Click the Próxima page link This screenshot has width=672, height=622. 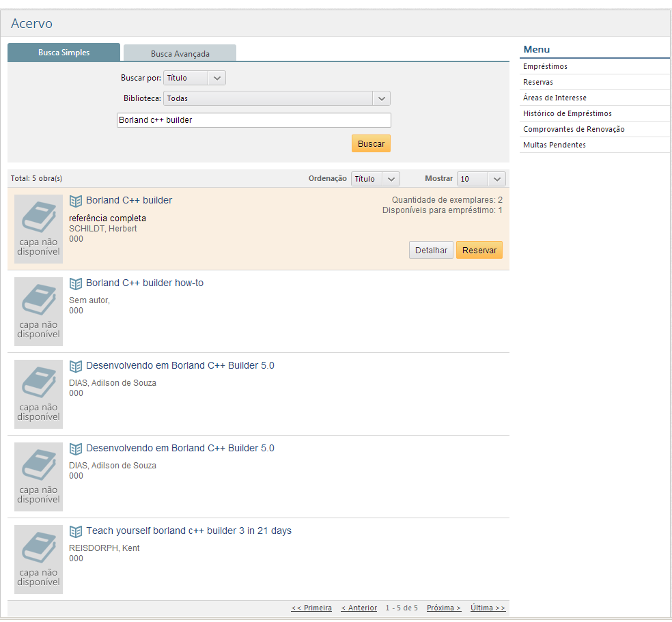click(443, 608)
